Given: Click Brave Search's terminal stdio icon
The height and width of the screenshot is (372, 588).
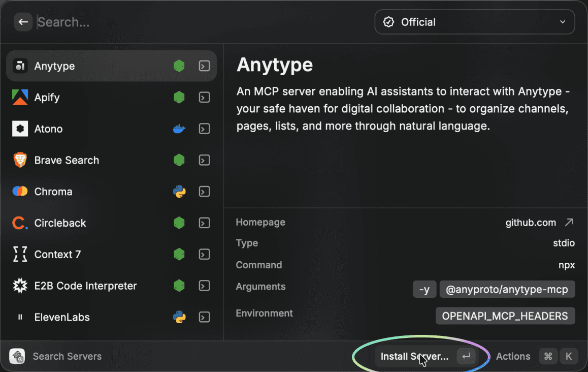Looking at the screenshot, I should point(204,160).
